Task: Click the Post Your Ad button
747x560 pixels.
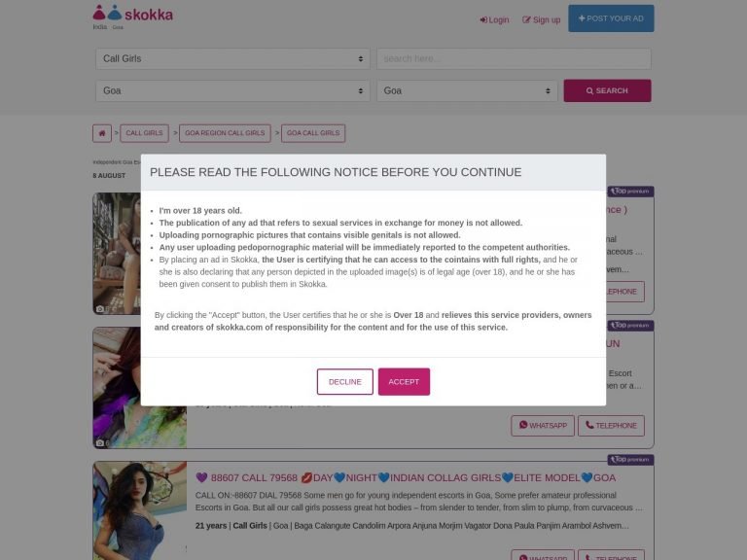Action: point(611,18)
